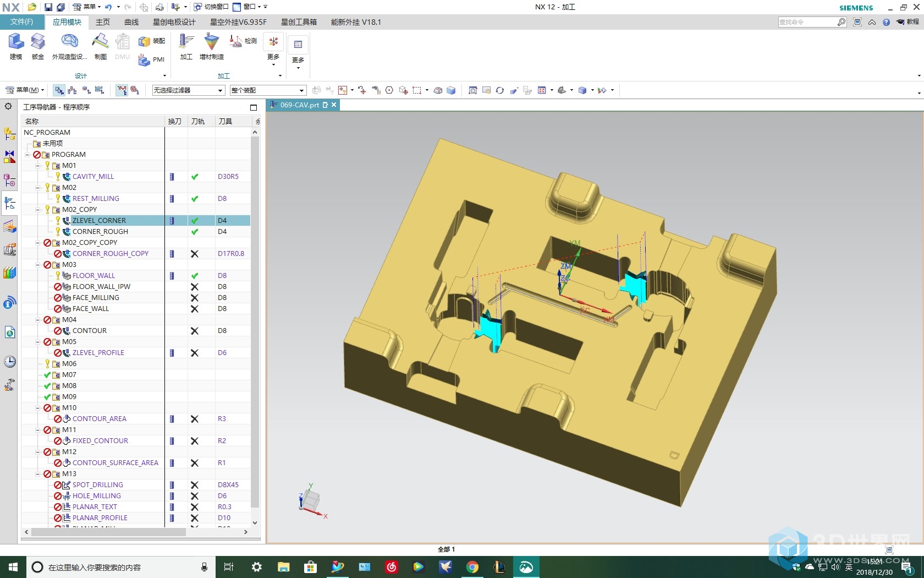Click the 刀具 column header
This screenshot has height=578, width=924.
pos(226,121)
